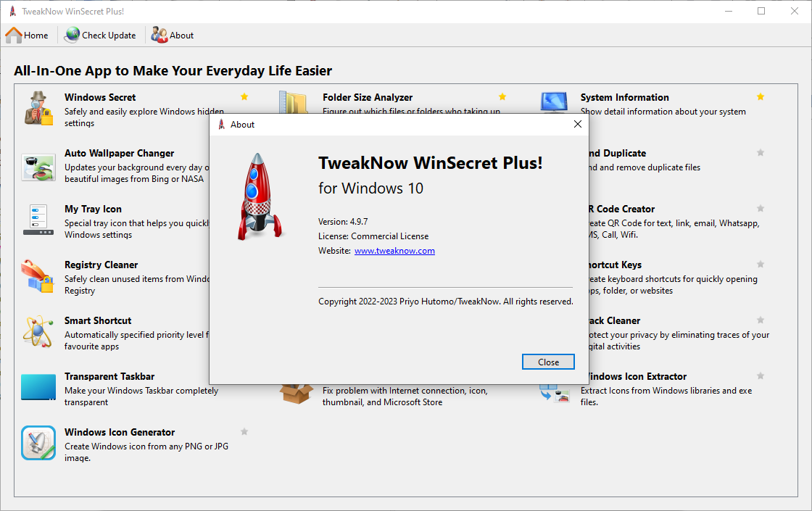Click the Registry Cleaner icon

pyautogui.click(x=38, y=276)
